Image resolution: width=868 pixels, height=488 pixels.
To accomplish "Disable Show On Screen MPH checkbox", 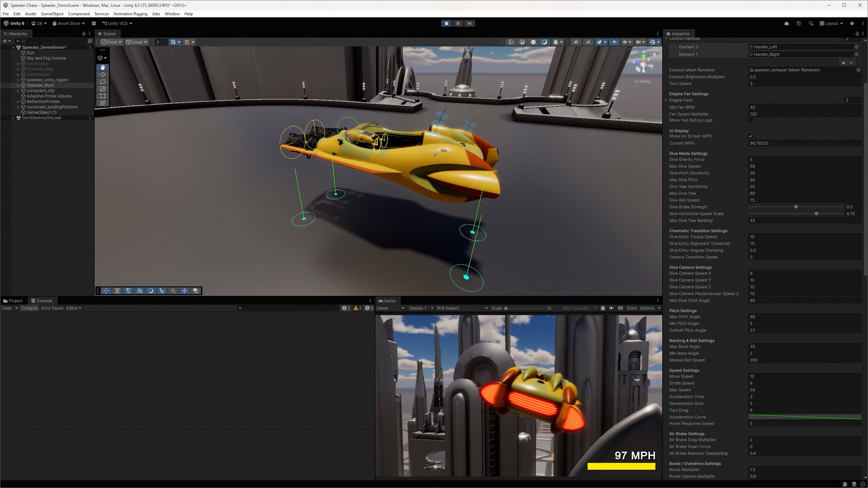I will point(750,136).
